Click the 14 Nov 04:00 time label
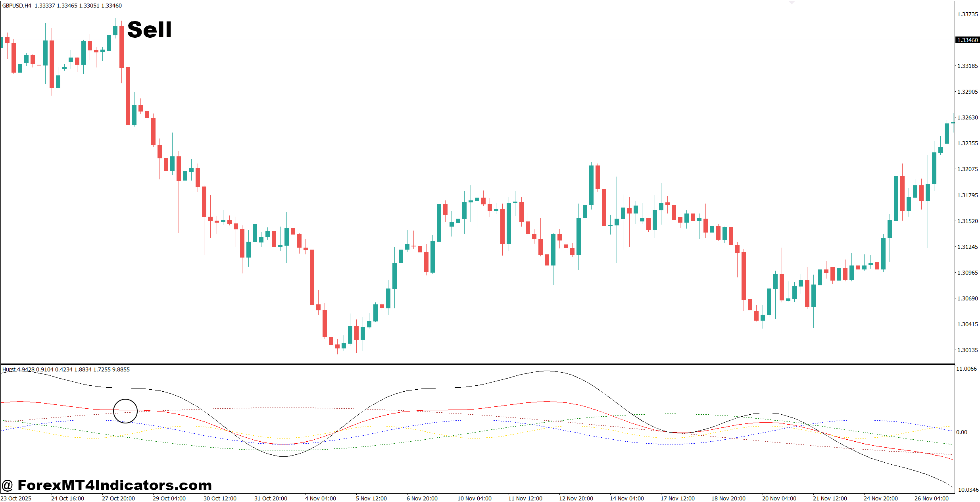The height and width of the screenshot is (502, 980). [627, 498]
